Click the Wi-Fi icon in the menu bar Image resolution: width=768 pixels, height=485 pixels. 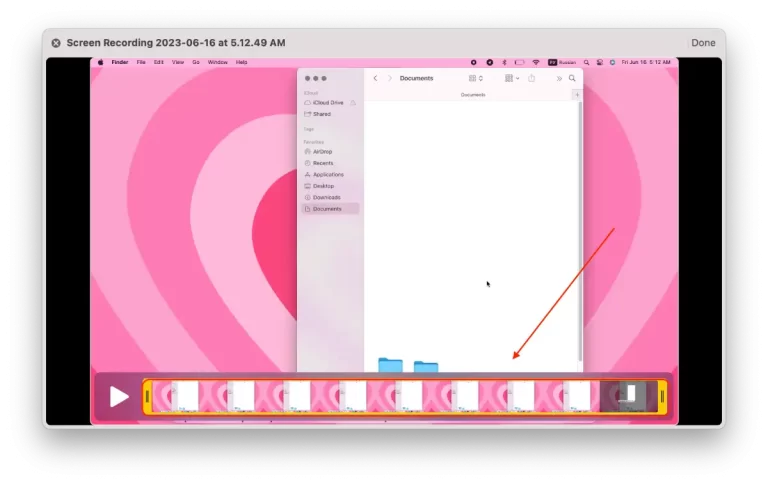pos(536,62)
